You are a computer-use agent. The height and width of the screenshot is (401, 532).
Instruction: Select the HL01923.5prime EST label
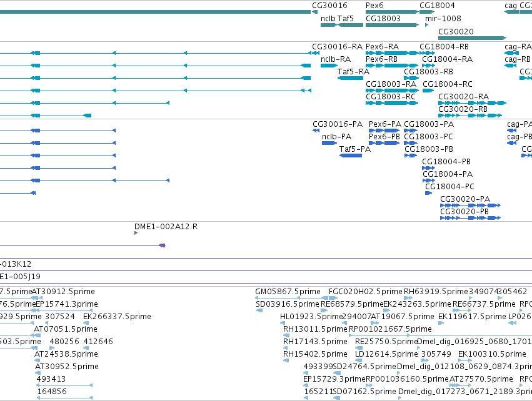[311, 316]
